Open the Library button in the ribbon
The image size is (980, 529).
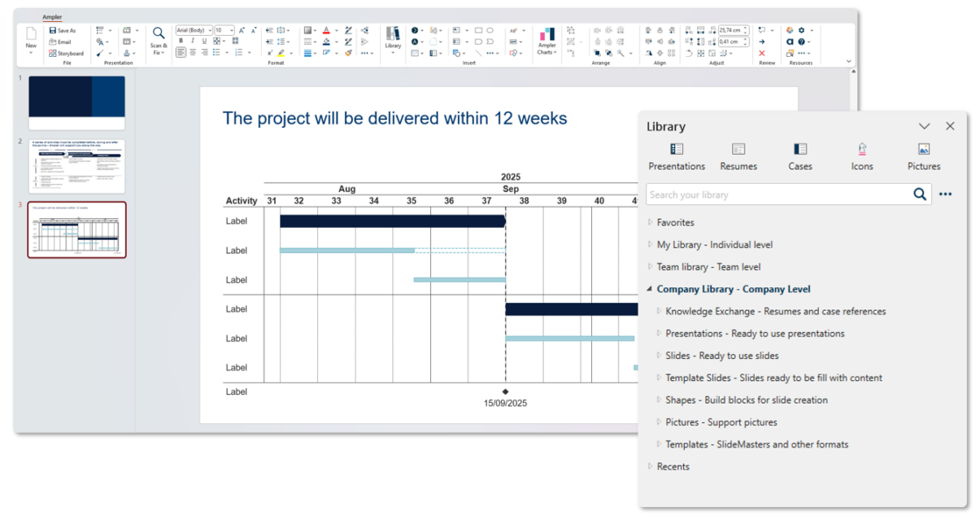point(393,37)
